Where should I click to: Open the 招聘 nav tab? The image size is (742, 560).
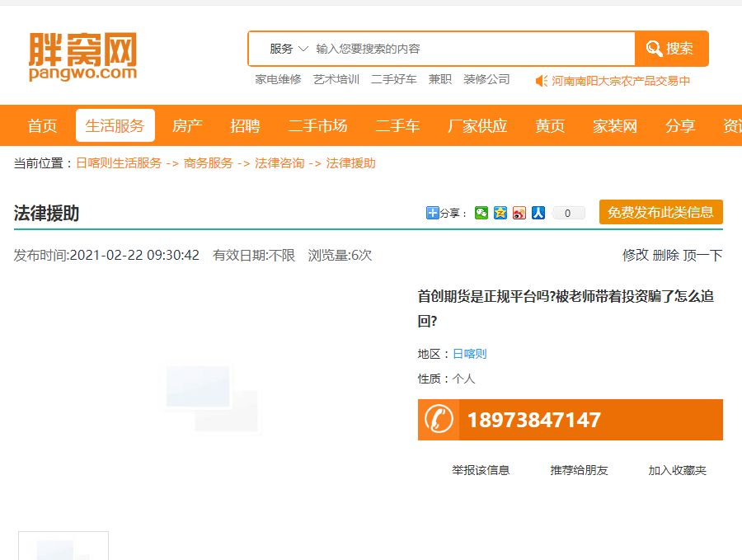pyautogui.click(x=245, y=126)
